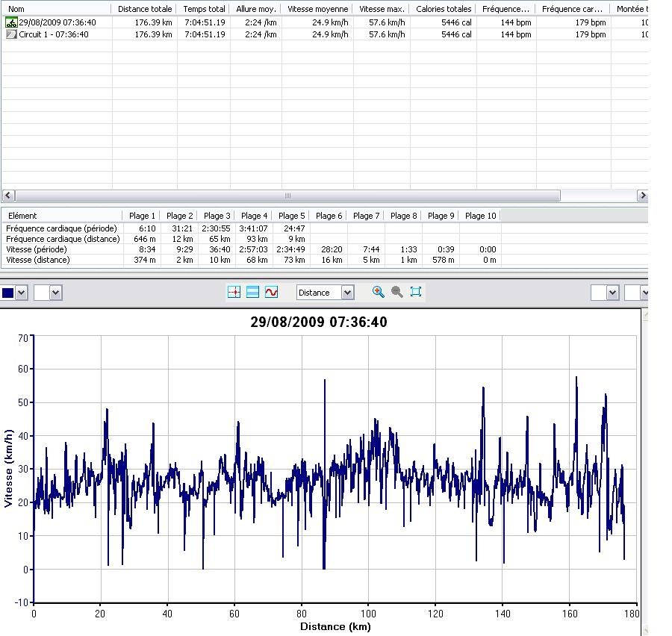Sort by the Temps total column header
This screenshot has width=672, height=636.
pyautogui.click(x=204, y=9)
